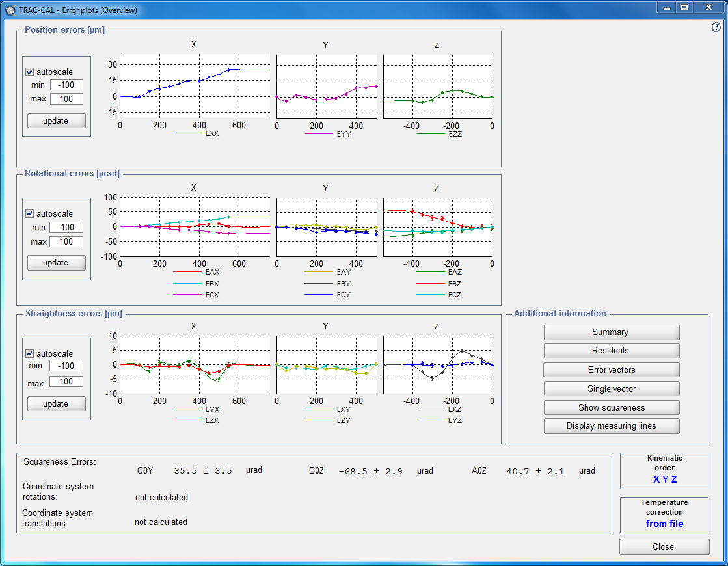Select the EBY legend label
This screenshot has height=566, width=728.
pyautogui.click(x=344, y=284)
